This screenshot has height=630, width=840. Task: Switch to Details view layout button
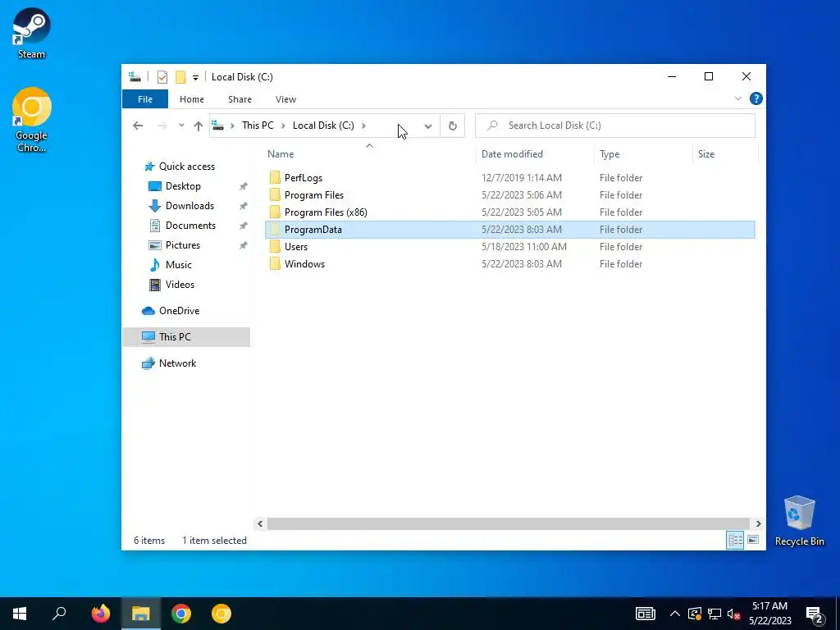735,540
